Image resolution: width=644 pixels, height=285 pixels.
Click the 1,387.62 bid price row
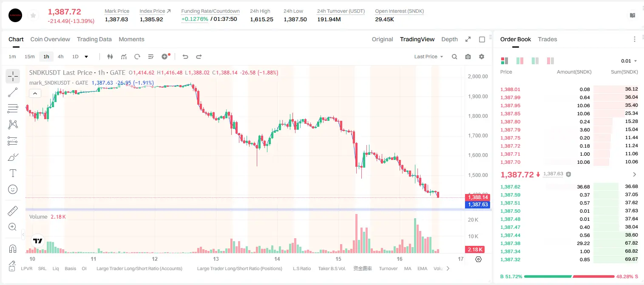(569, 187)
